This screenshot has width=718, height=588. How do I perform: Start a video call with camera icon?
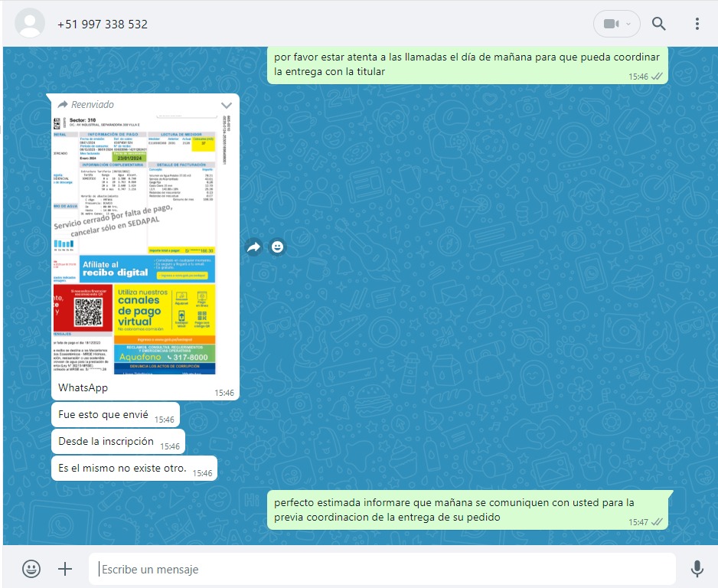(x=610, y=24)
